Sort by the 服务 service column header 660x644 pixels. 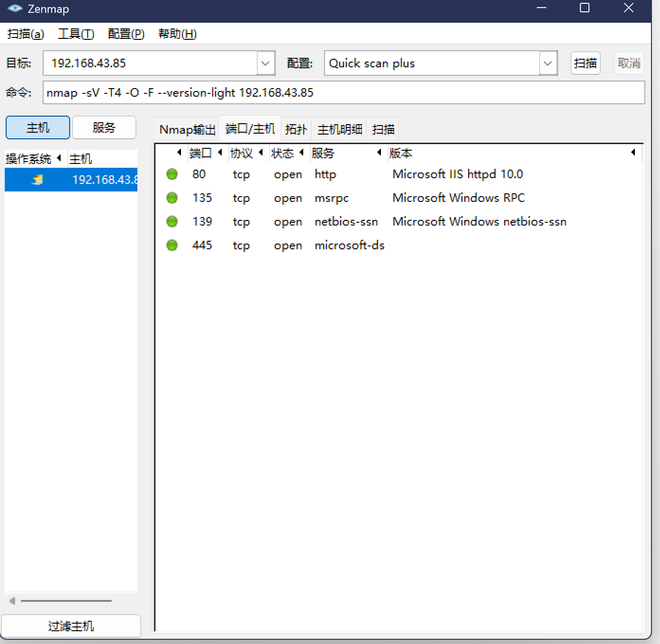coord(323,153)
